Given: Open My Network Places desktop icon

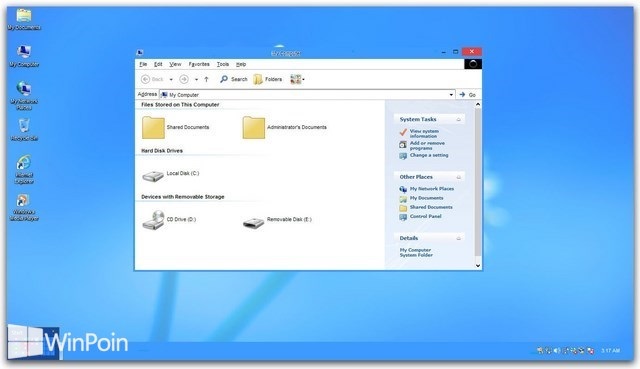Looking at the screenshot, I should click(24, 95).
